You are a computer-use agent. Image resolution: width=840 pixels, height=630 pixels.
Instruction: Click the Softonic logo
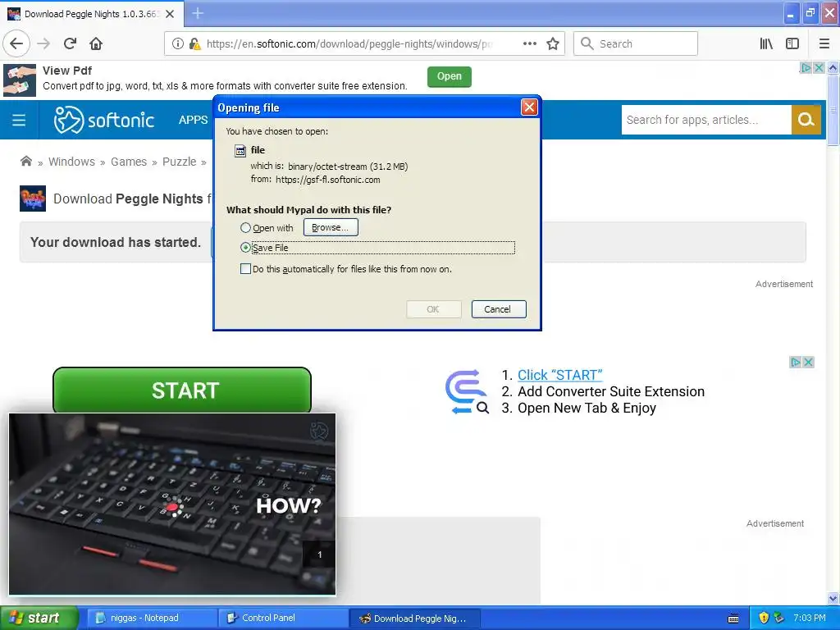coord(104,120)
